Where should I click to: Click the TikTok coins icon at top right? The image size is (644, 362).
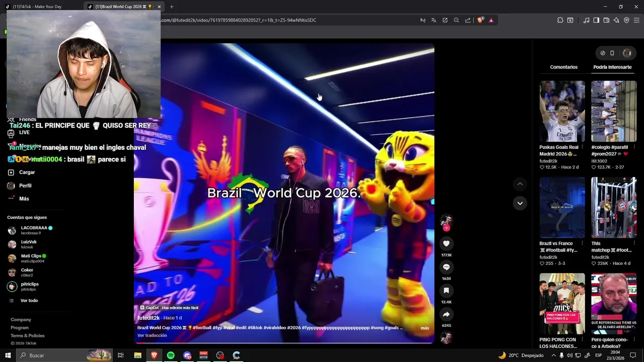603,53
